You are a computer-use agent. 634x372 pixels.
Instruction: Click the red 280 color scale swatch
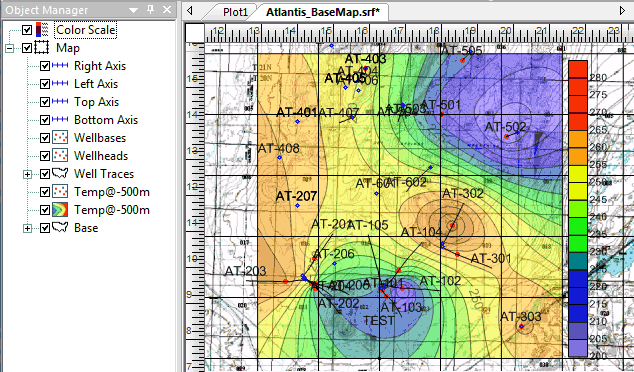click(x=578, y=69)
